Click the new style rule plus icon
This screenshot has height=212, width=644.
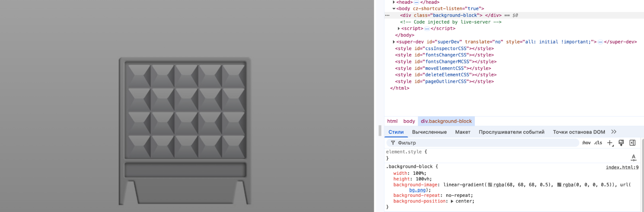pos(610,143)
